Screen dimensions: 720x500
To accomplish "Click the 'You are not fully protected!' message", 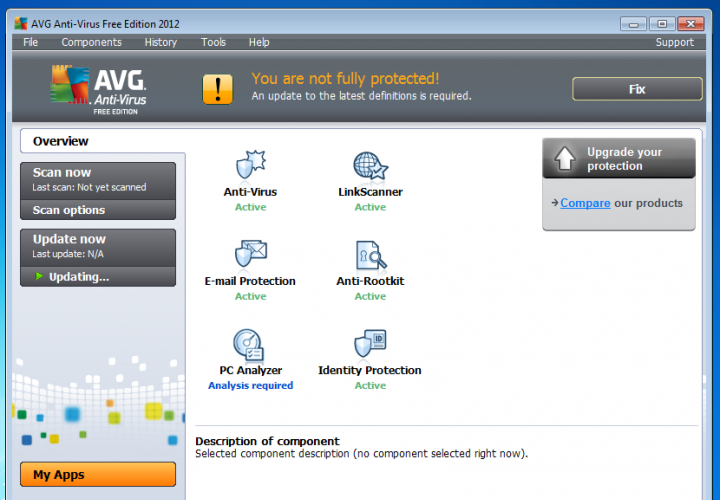I will point(345,79).
